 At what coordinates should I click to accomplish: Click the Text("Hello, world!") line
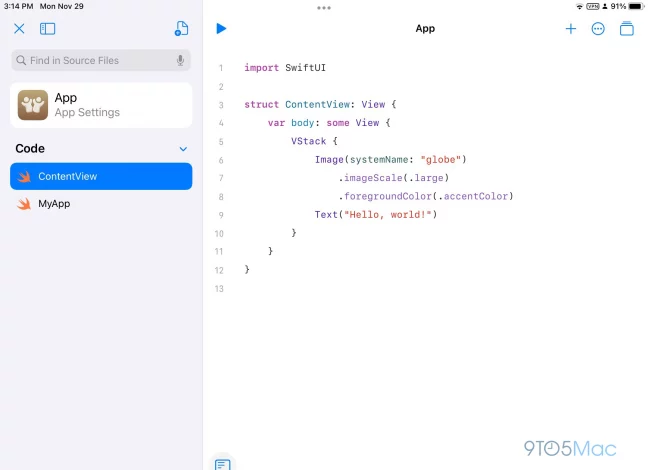(376, 215)
